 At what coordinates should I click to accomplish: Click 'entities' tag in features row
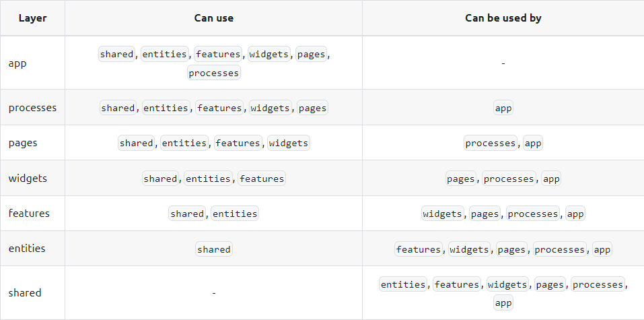pos(235,214)
